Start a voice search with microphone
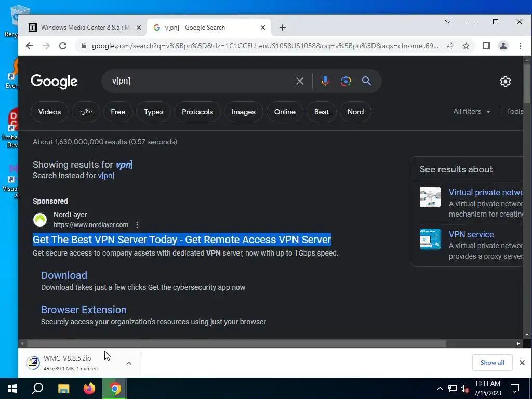This screenshot has height=399, width=532. (x=325, y=81)
